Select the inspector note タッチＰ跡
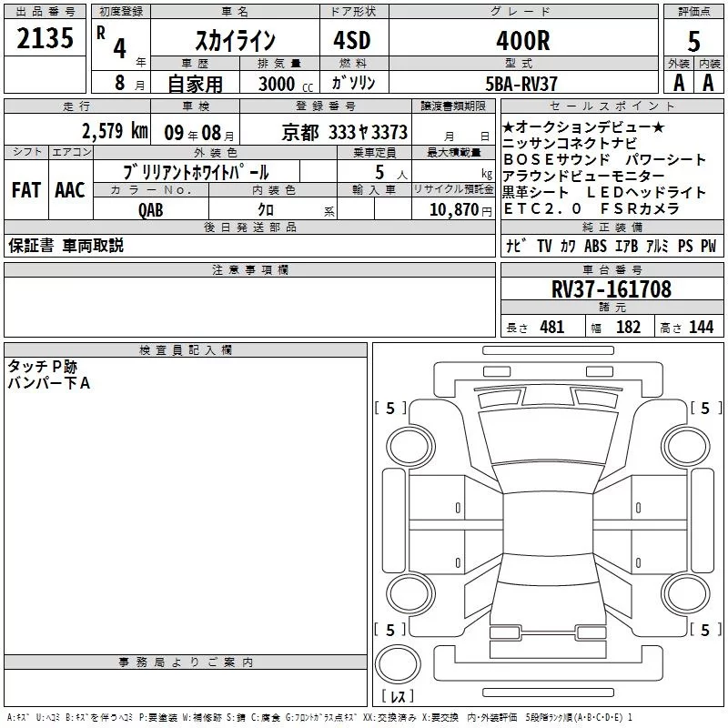Viewport: 728px width, 728px height. pos(42,367)
